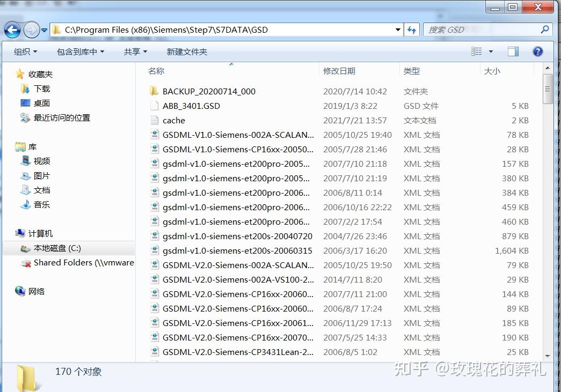The width and height of the screenshot is (561, 392).
Task: Click Shared Folders network drive icon
Action: click(25, 263)
